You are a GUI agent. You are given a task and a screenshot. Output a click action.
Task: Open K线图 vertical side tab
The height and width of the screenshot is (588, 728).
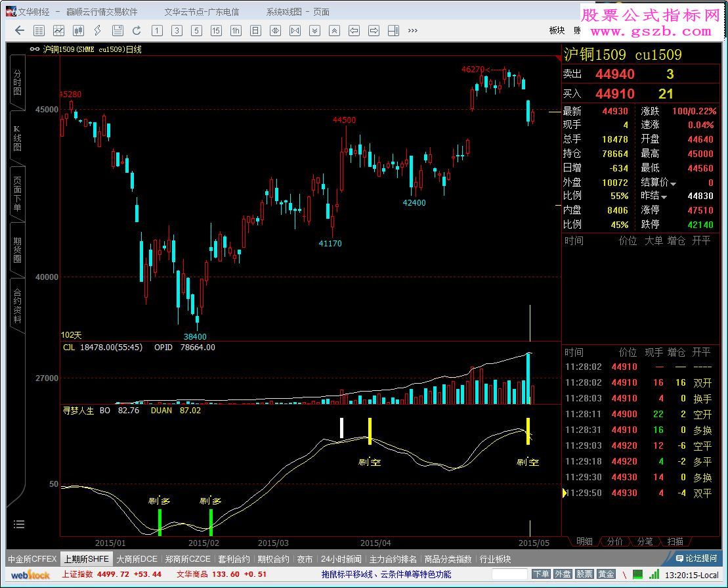click(x=17, y=138)
